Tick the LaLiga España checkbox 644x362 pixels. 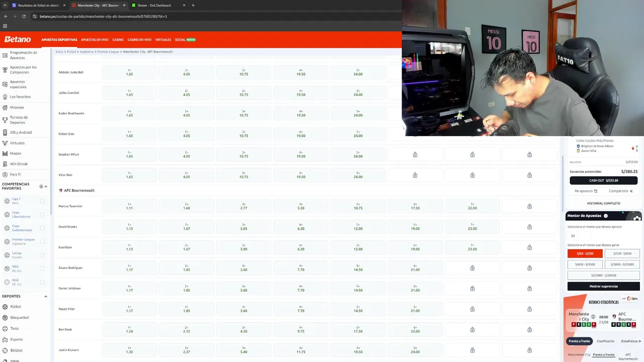click(42, 255)
